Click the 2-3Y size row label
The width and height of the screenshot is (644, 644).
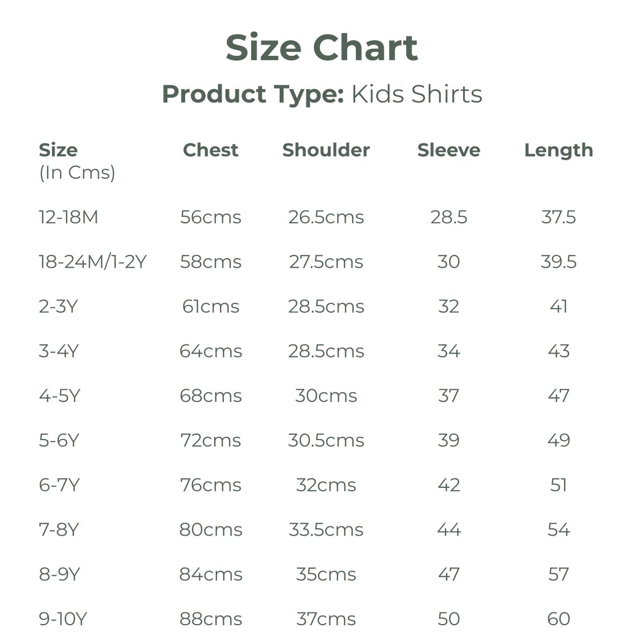click(58, 306)
